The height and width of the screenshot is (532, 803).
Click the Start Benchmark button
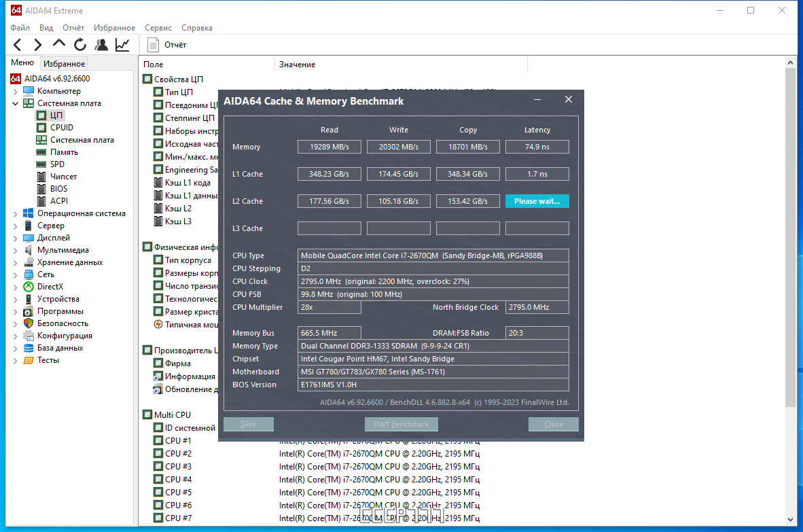point(401,424)
